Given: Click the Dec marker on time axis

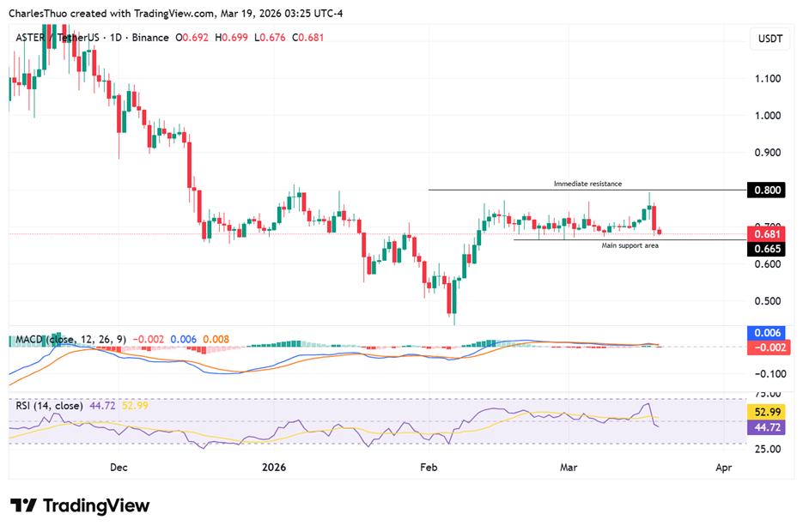Looking at the screenshot, I should tap(119, 468).
